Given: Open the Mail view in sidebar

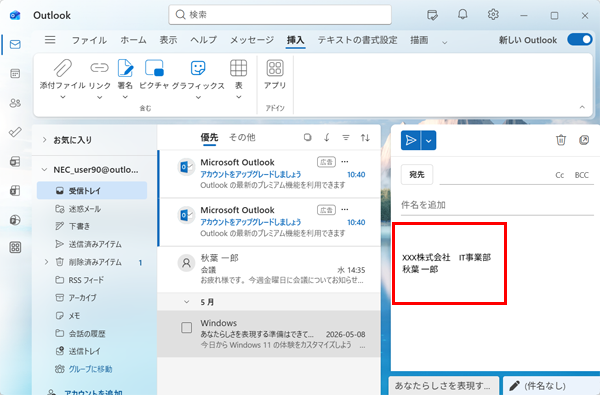Looking at the screenshot, I should 15,44.
